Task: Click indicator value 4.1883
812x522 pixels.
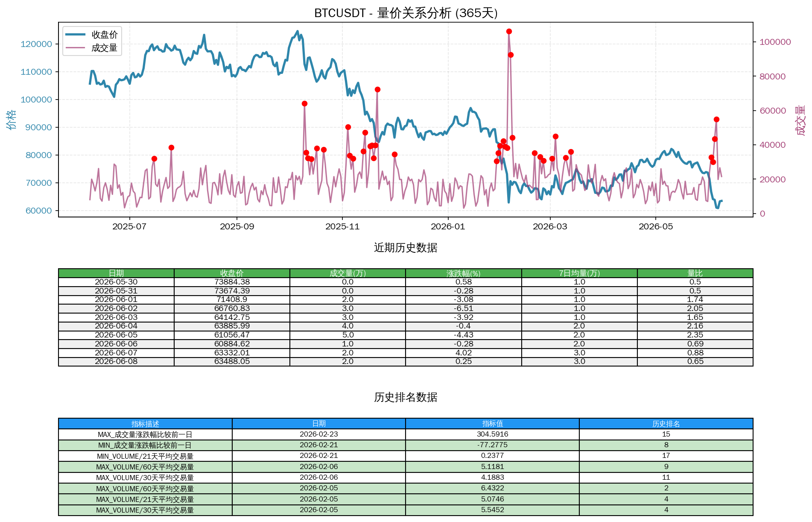Action: [x=493, y=478]
